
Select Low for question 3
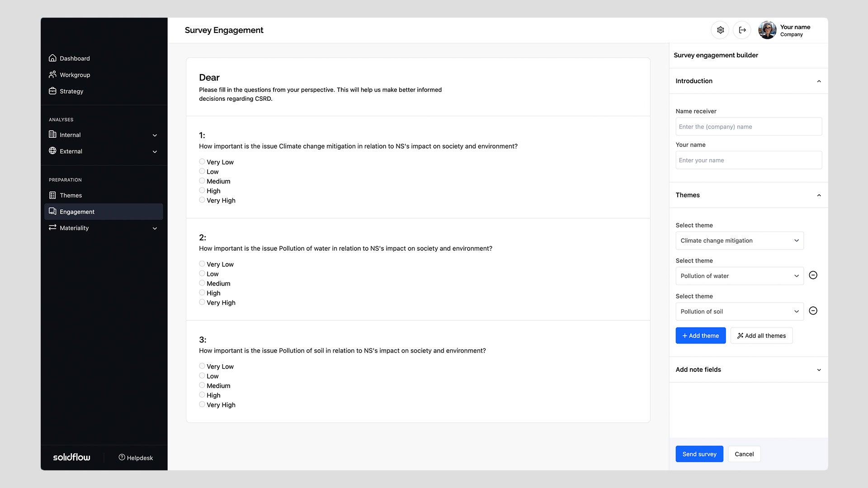tap(202, 376)
